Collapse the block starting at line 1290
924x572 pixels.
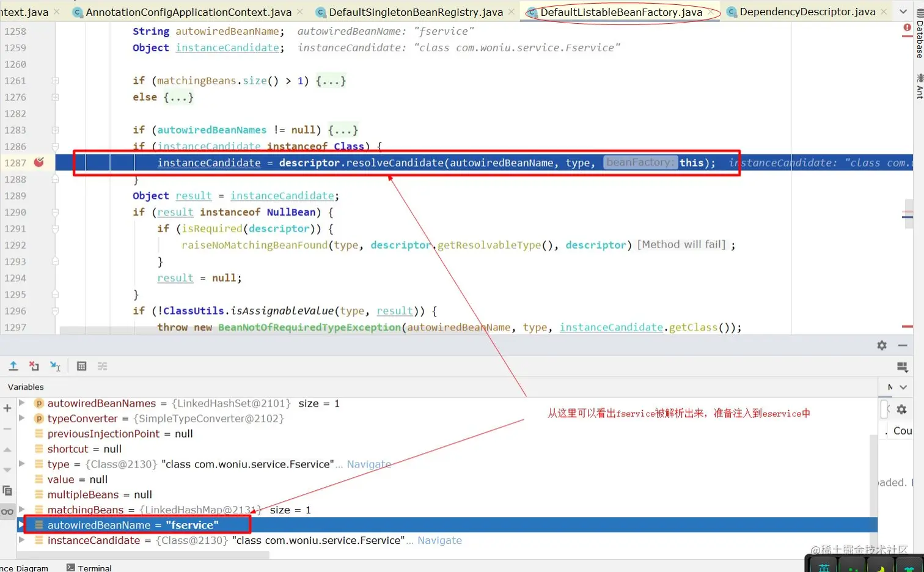[x=55, y=212]
